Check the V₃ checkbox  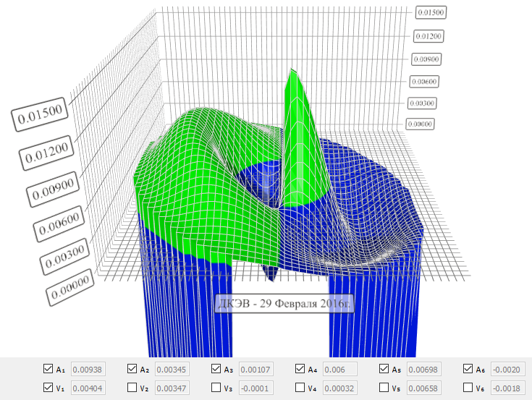[216, 388]
